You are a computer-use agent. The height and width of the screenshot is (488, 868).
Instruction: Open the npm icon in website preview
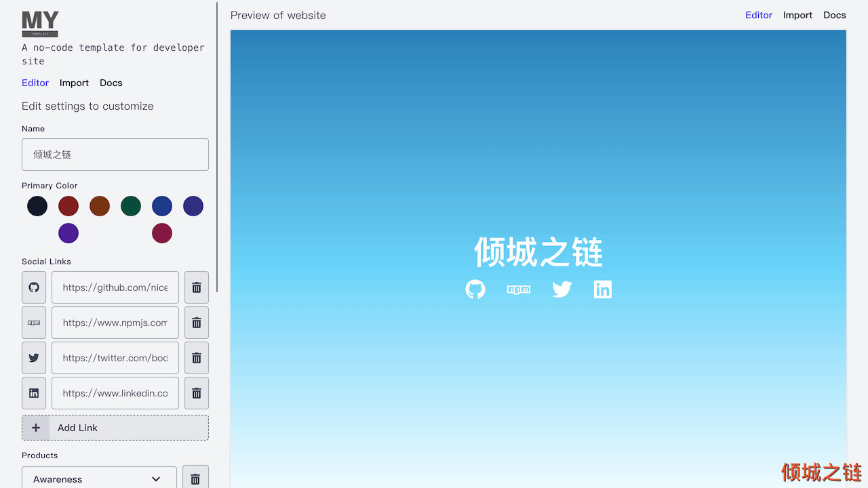tap(519, 289)
